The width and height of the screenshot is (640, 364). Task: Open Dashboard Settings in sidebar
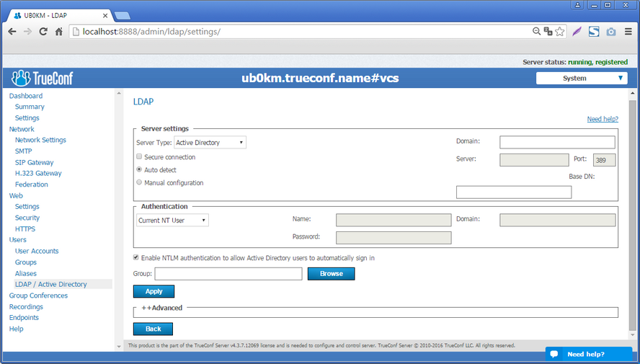pyautogui.click(x=27, y=118)
